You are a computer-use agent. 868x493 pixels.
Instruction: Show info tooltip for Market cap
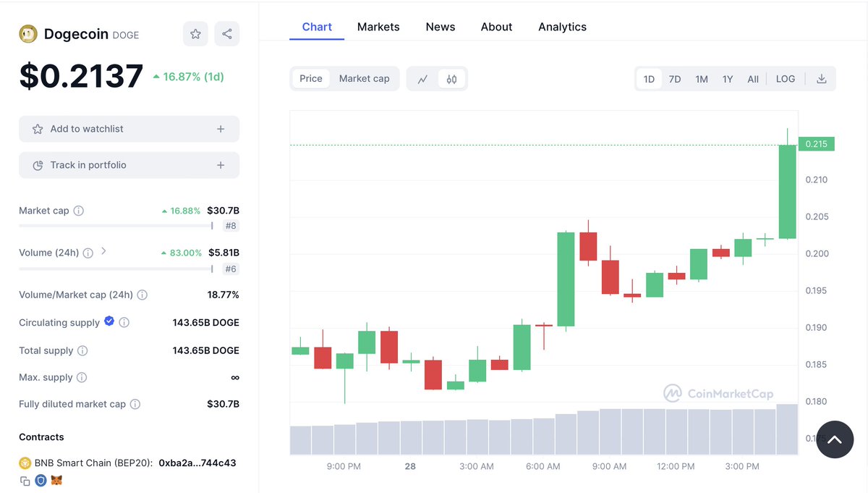[x=79, y=211]
